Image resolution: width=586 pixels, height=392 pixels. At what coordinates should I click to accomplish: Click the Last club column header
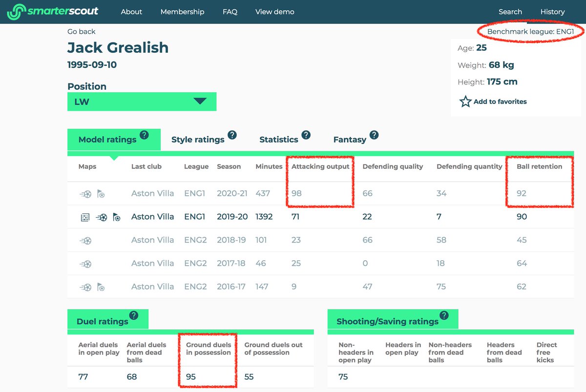pos(146,166)
